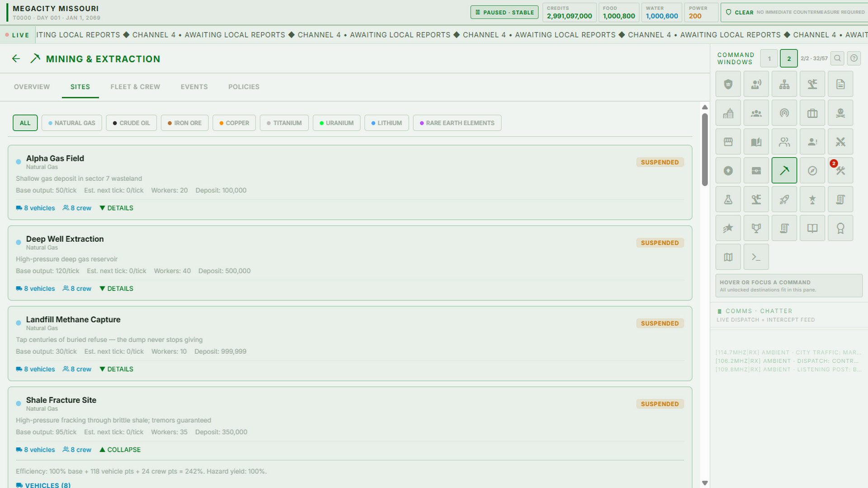Click the sites list vertical scrollbar thumb
The image size is (868, 488).
point(704,149)
